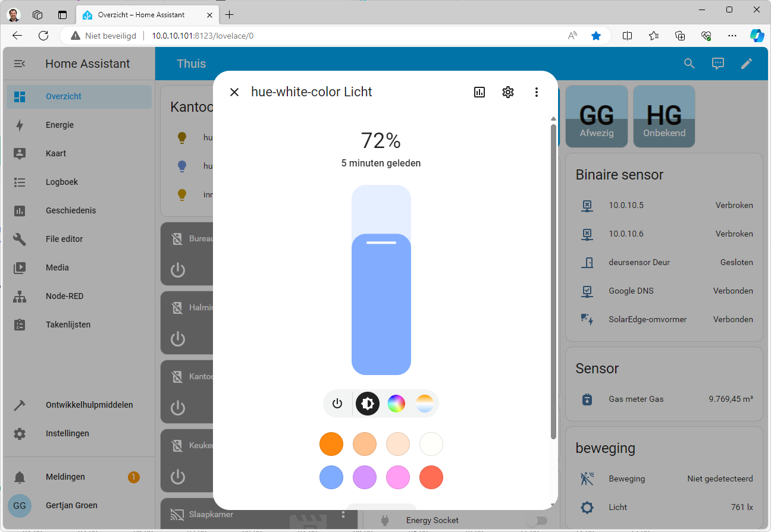Pick the orange color preset
This screenshot has height=532, width=771.
tap(331, 444)
